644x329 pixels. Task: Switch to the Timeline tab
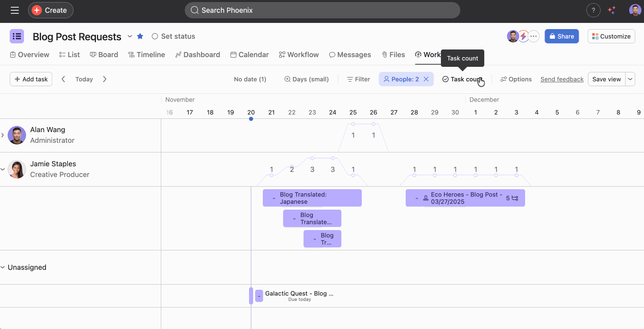click(x=146, y=55)
